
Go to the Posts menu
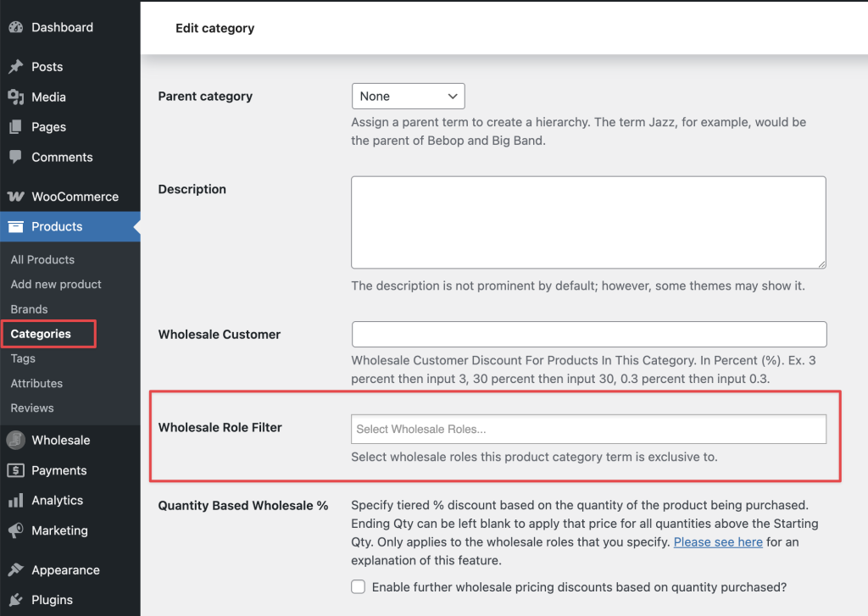[x=70, y=66]
